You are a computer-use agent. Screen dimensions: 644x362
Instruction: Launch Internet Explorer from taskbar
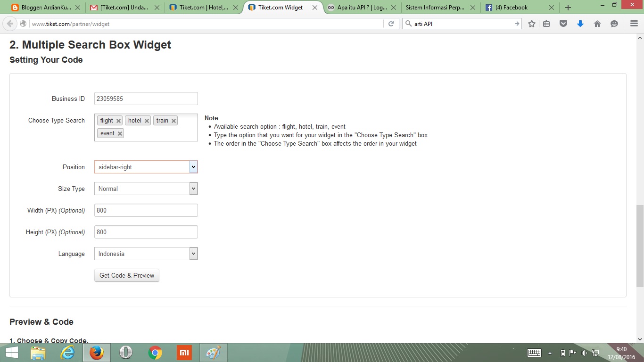pyautogui.click(x=67, y=353)
